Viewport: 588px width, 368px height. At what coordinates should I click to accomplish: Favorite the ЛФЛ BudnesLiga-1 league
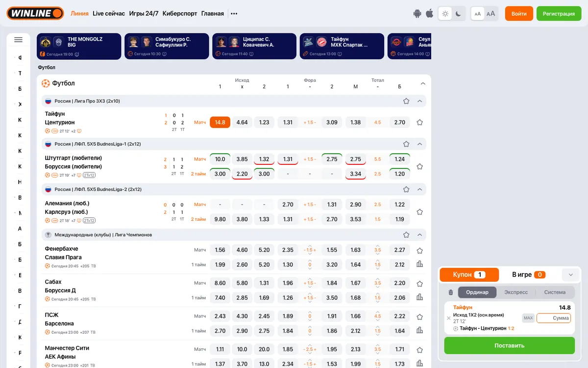pyautogui.click(x=406, y=144)
